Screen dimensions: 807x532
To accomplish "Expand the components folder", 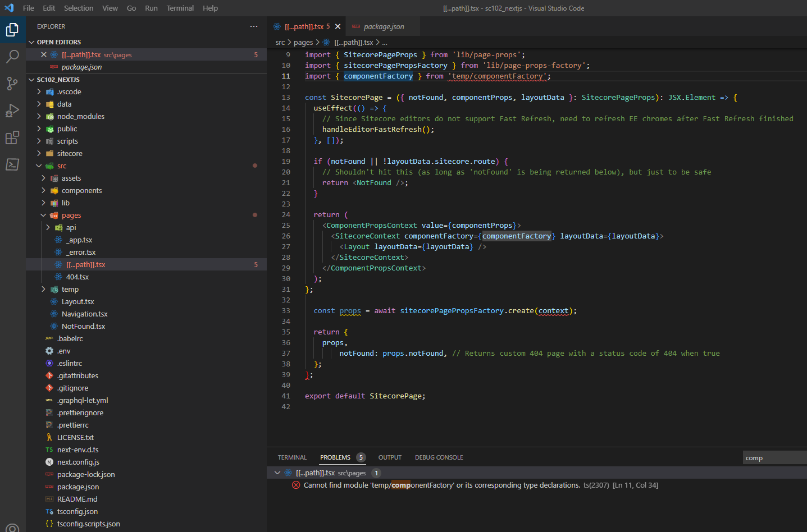I will point(146,190).
